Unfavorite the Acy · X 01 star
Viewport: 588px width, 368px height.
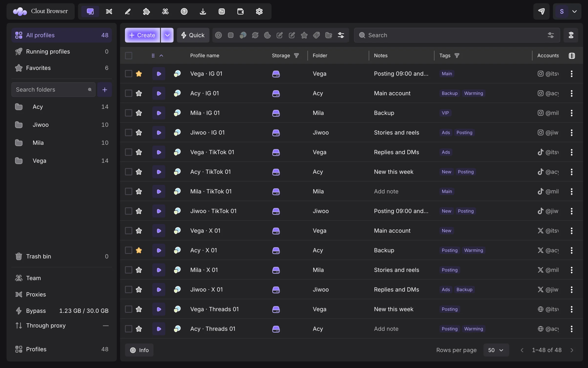[x=139, y=250]
